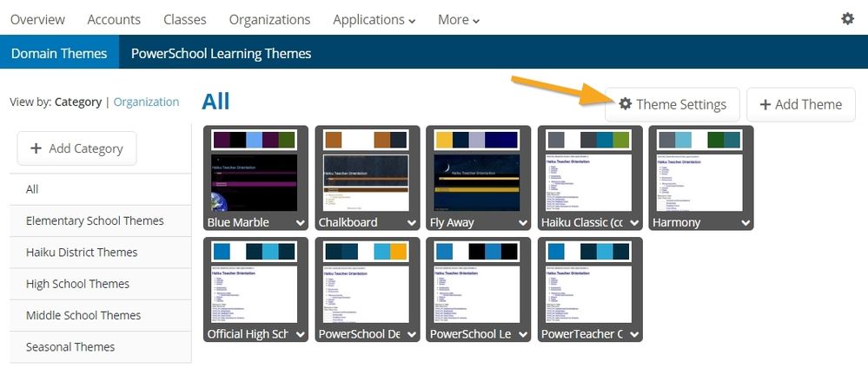The image size is (868, 368).
Task: Click the Theme Settings button
Action: tap(672, 105)
